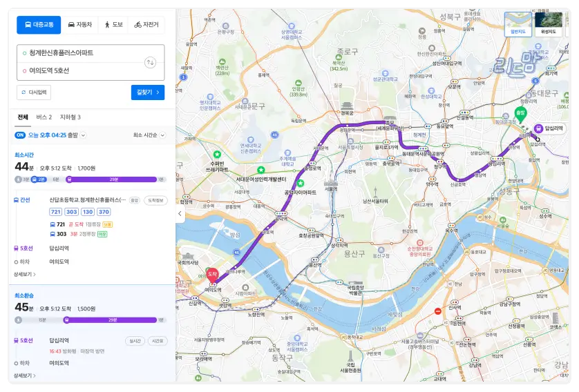Select 일반지도 map type

(518, 24)
